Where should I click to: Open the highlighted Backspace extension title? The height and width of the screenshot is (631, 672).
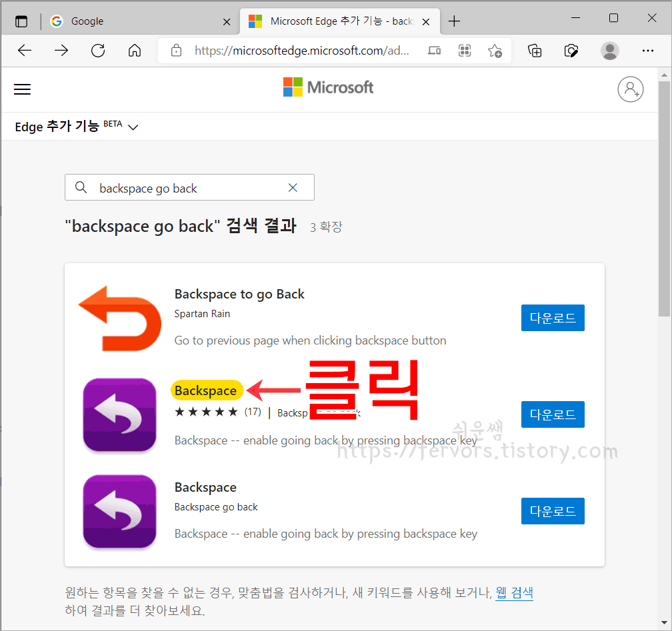point(206,390)
